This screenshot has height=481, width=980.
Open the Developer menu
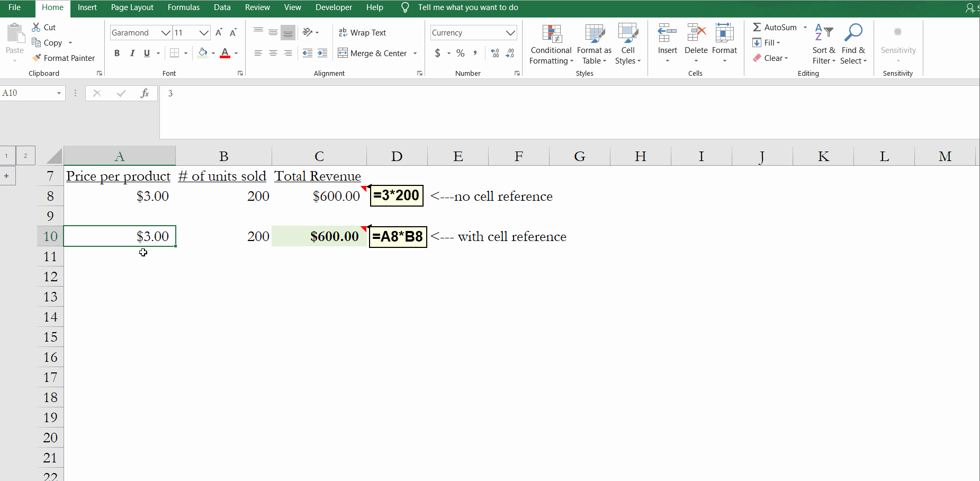334,7
